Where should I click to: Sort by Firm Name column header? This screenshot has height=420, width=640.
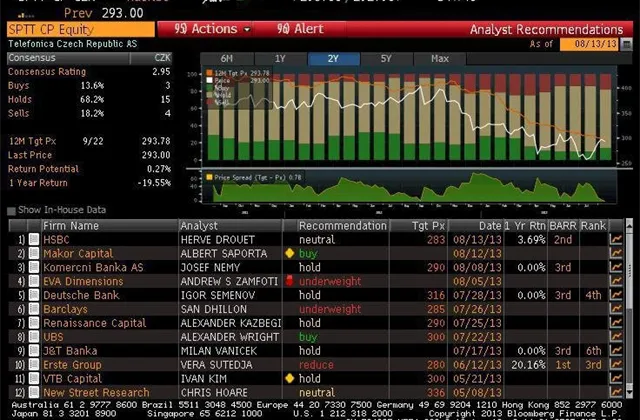pyautogui.click(x=109, y=226)
